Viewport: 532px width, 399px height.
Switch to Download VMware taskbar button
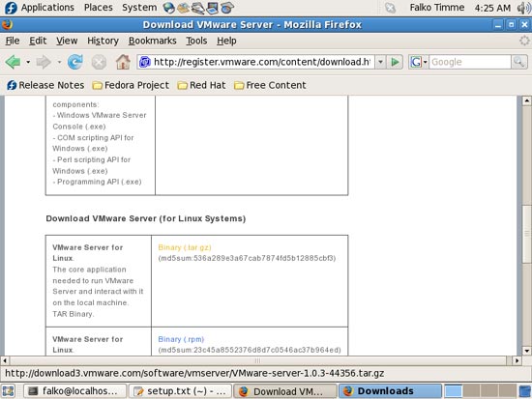point(285,391)
